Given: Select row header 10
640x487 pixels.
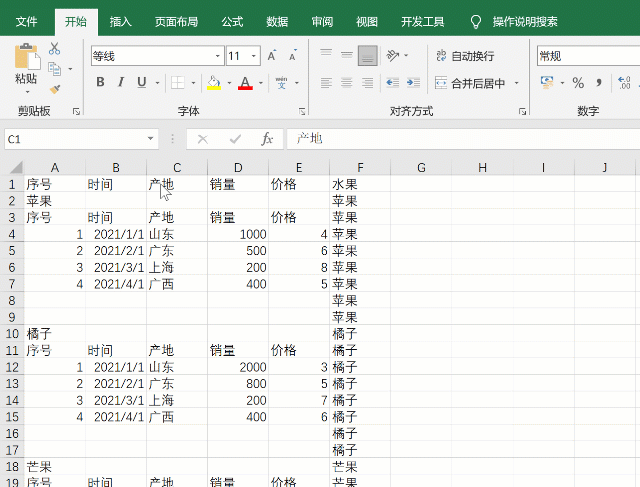Looking at the screenshot, I should (12, 334).
